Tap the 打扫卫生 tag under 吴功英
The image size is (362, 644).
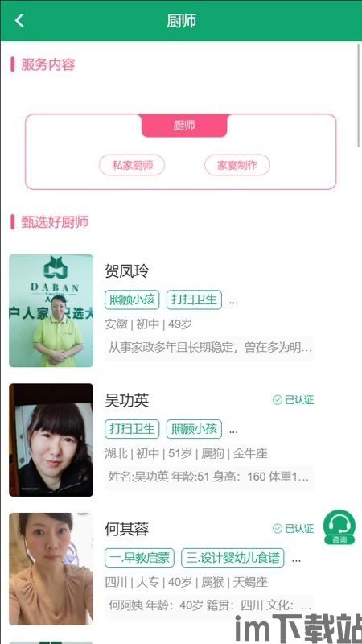pyautogui.click(x=132, y=429)
